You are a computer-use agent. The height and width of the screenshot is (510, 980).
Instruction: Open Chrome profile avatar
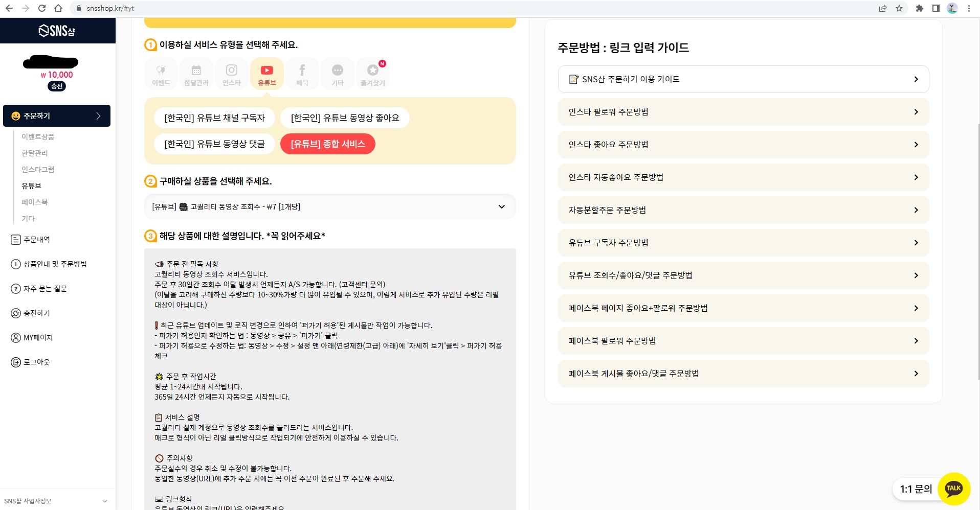[x=952, y=8]
